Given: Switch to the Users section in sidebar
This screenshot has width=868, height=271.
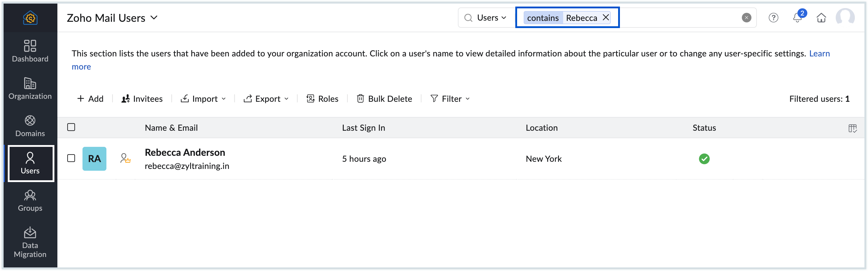Looking at the screenshot, I should (x=31, y=164).
